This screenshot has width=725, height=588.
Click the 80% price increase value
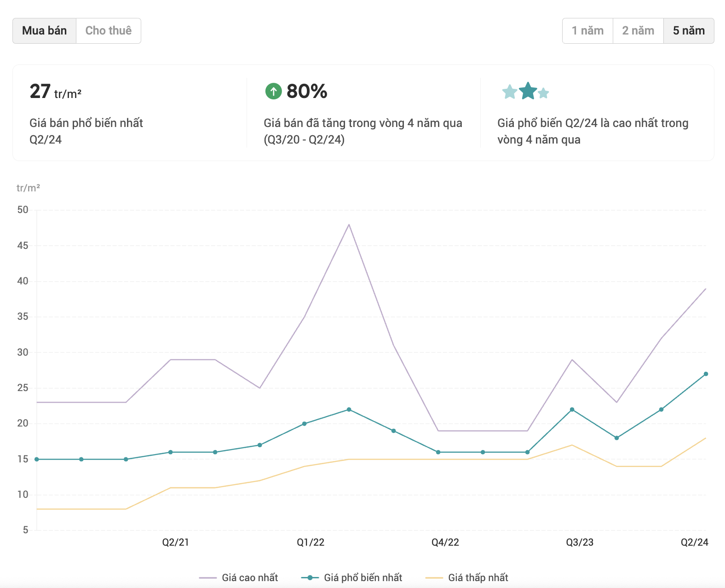point(307,91)
